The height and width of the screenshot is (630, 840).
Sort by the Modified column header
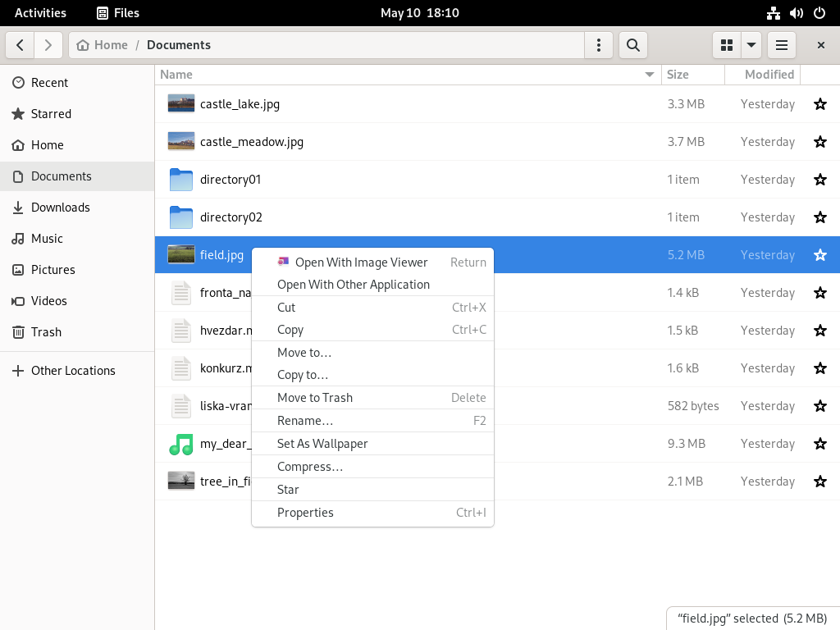763,75
